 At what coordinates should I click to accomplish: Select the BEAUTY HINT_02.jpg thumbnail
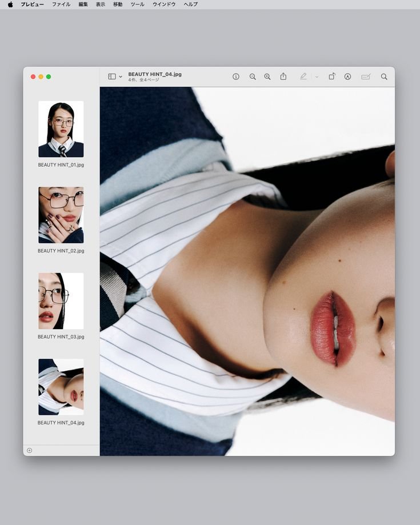61,215
